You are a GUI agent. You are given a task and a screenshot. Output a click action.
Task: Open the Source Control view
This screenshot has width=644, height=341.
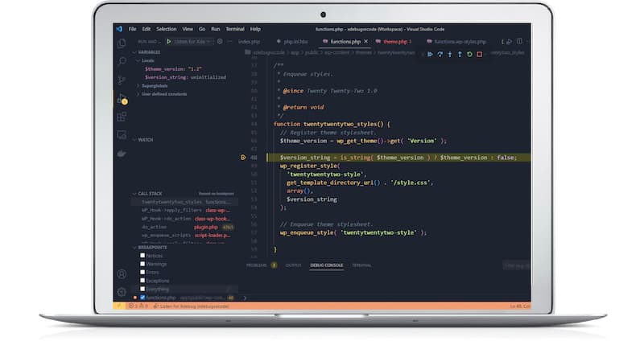pos(122,80)
